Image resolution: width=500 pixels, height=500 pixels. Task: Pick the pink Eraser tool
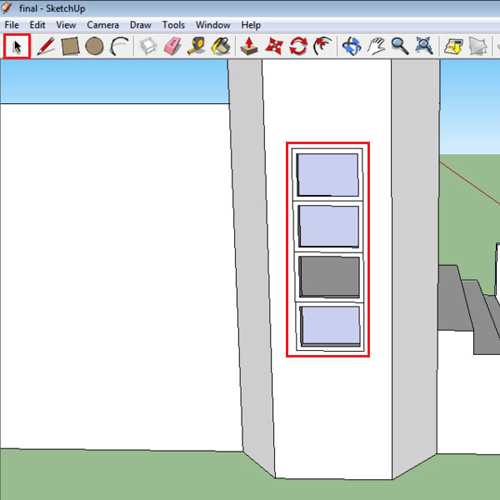coord(172,46)
